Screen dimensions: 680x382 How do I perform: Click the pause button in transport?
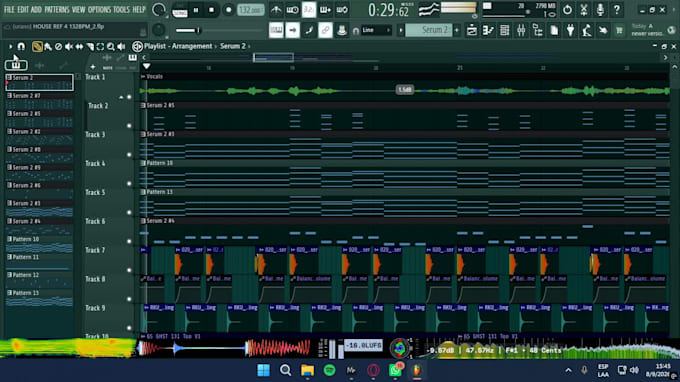coord(196,10)
